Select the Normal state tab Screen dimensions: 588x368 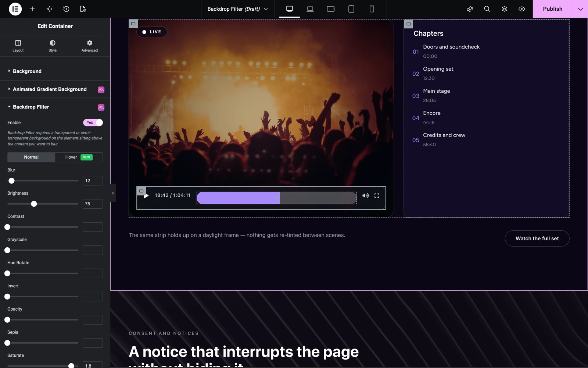pyautogui.click(x=31, y=157)
